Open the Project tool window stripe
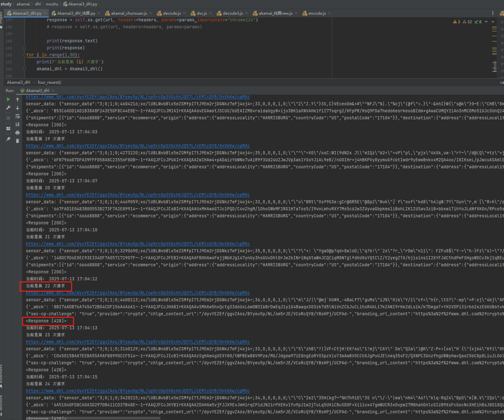504x420 pixels. 1,19
